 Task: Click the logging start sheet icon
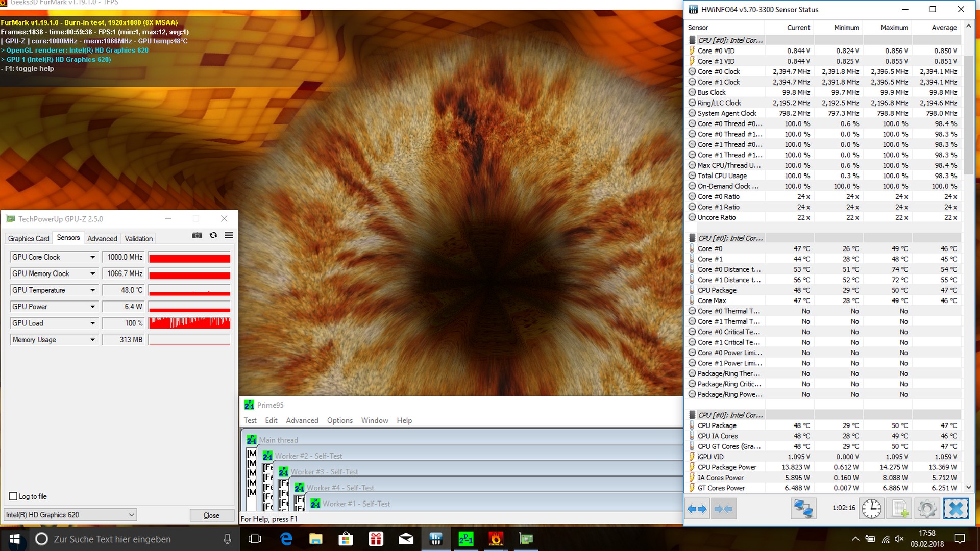pyautogui.click(x=899, y=509)
